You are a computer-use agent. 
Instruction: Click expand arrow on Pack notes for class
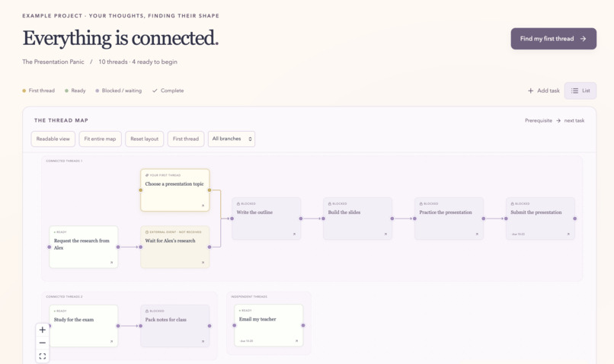coord(203,341)
